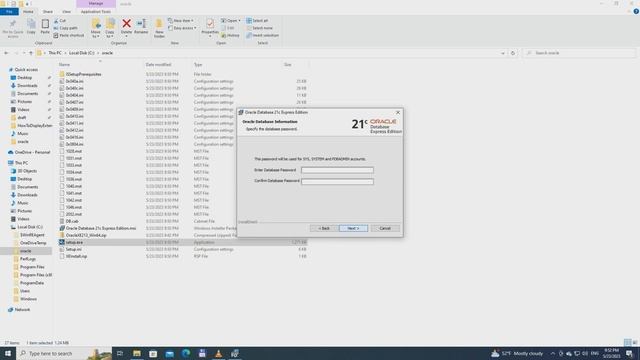The width and height of the screenshot is (640, 360).
Task: Open OneDrive - Personal in navigation pane
Action: pyautogui.click(x=32, y=152)
